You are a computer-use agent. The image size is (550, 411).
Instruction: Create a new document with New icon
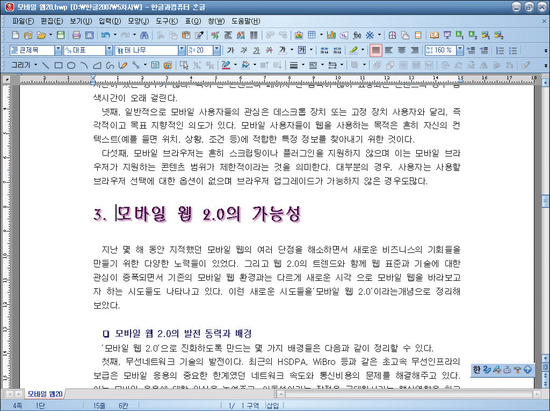pos(15,35)
